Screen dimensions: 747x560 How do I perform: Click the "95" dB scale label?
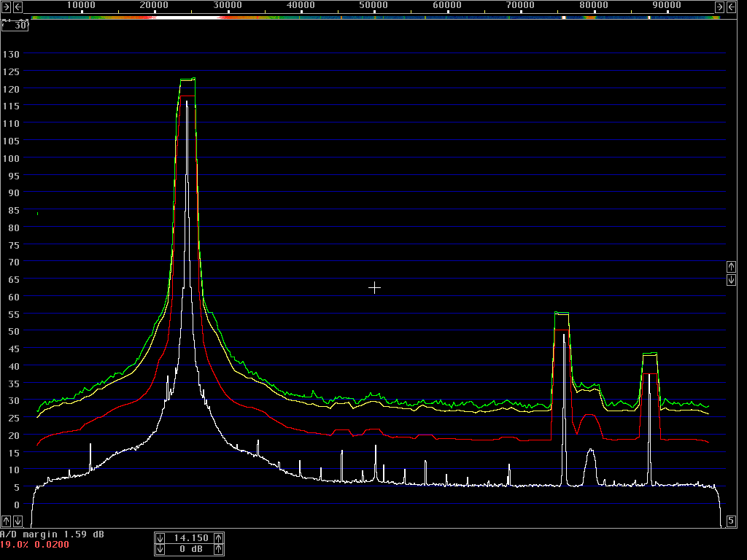(x=14, y=176)
